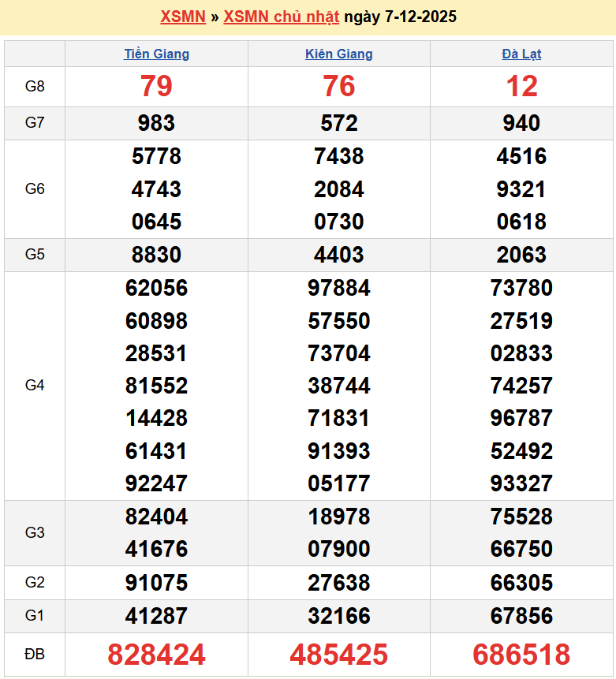Screen dimensions: 616x679
Task: Select G1 number 41287
Action: pos(156,615)
